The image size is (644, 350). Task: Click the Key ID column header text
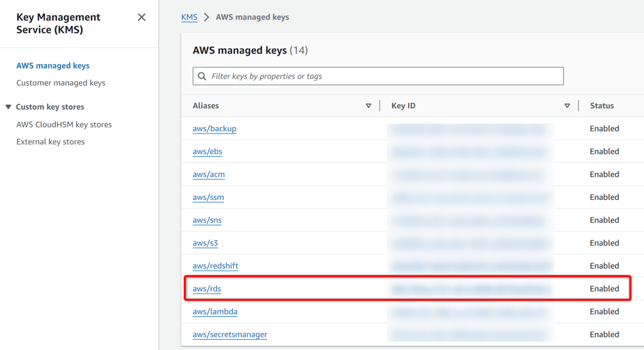click(404, 106)
